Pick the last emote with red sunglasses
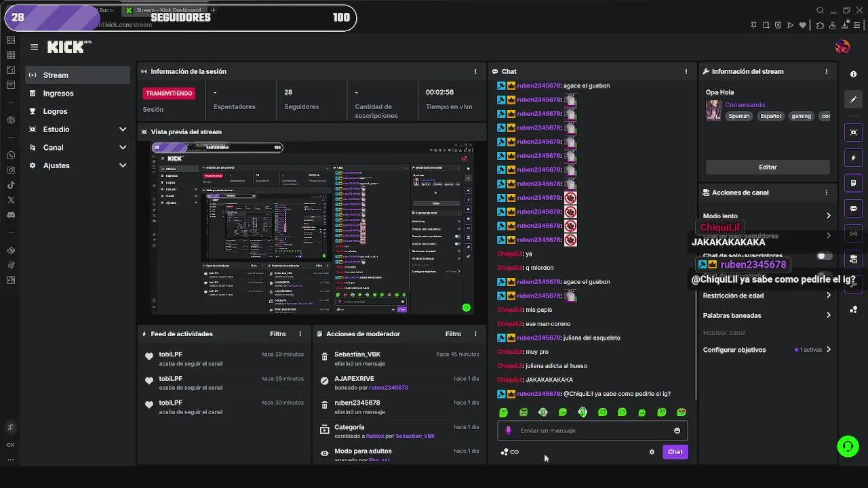 pyautogui.click(x=682, y=412)
